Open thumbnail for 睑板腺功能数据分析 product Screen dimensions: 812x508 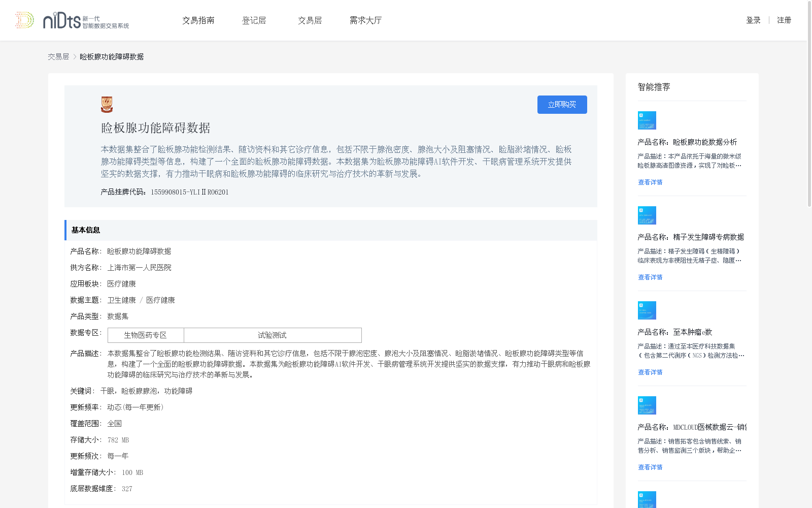[647, 120]
